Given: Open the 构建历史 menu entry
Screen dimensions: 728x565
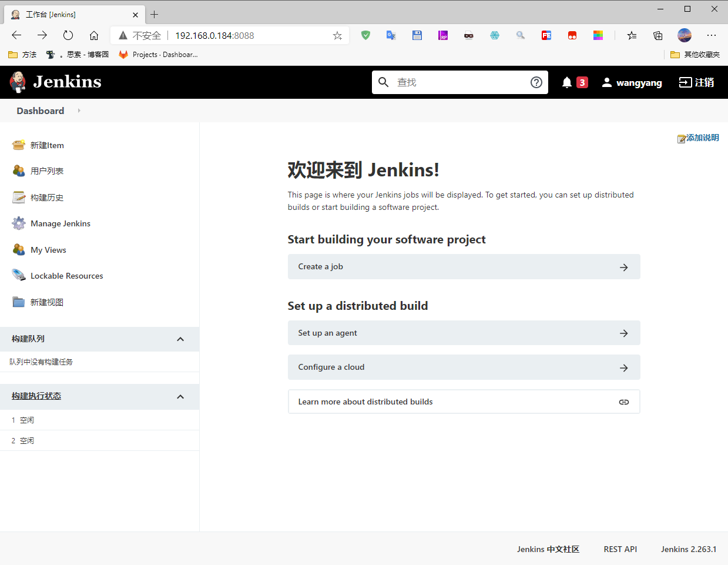Looking at the screenshot, I should pyautogui.click(x=47, y=198).
